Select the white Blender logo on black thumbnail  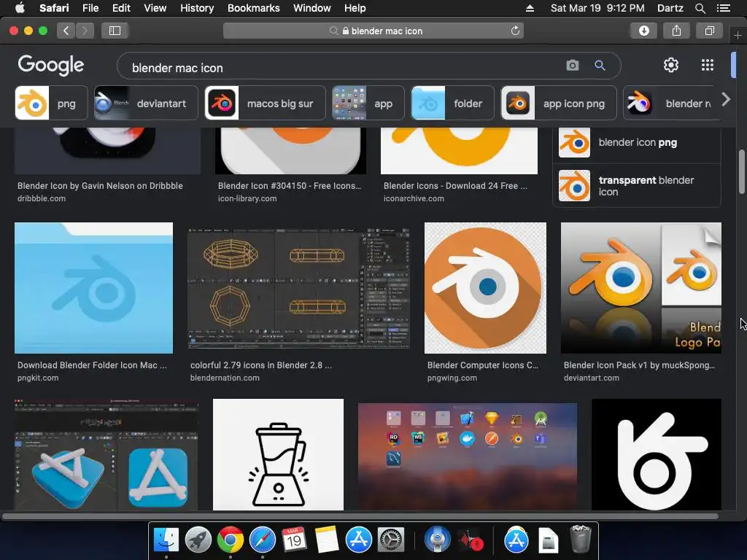pyautogui.click(x=657, y=455)
